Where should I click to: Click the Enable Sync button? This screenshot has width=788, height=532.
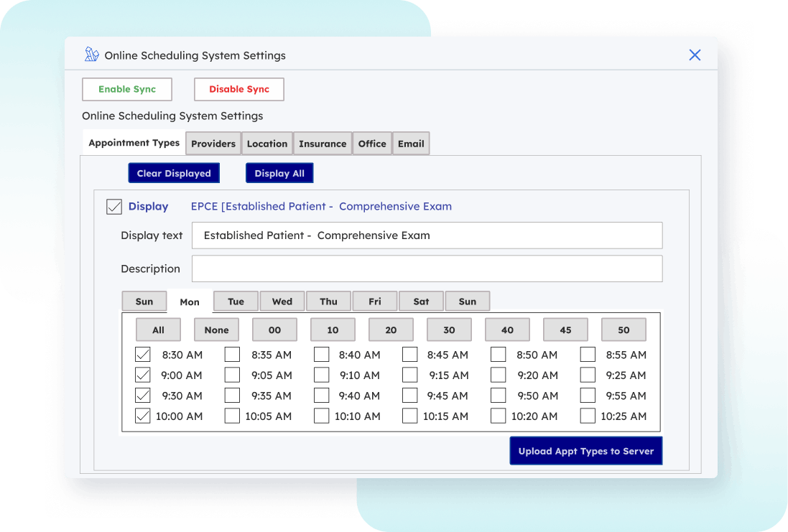point(127,89)
